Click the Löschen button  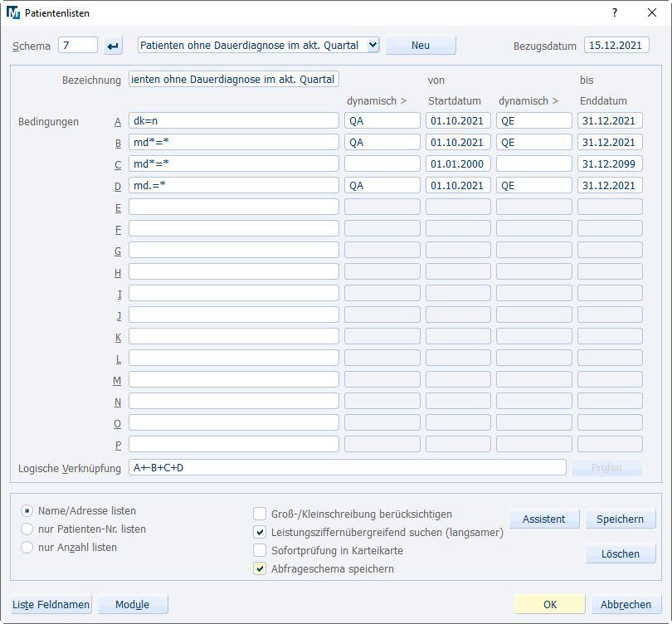point(620,553)
